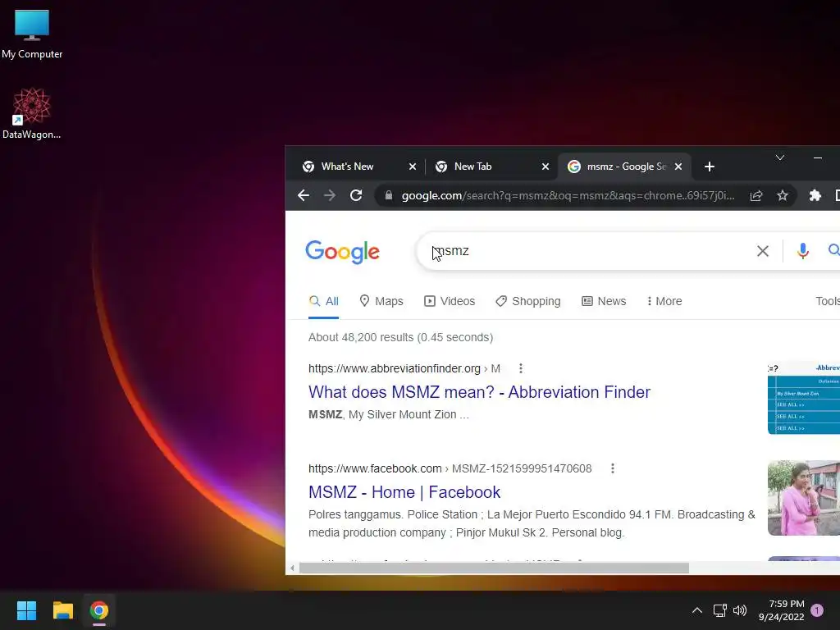Viewport: 840px width, 630px height.
Task: Share this page using the share icon
Action: 756,195
